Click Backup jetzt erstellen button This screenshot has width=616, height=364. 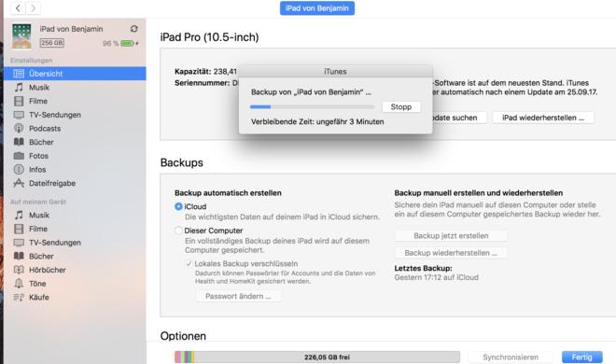(x=451, y=235)
